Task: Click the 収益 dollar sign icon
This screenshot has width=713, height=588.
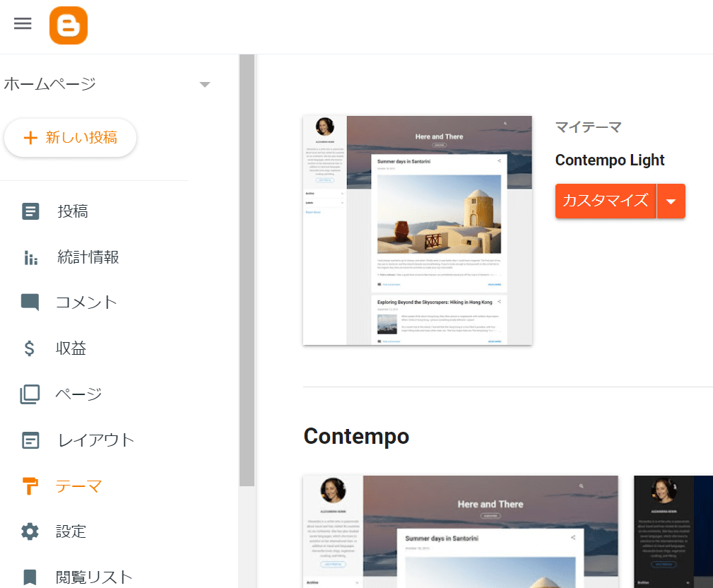Action: click(30, 348)
